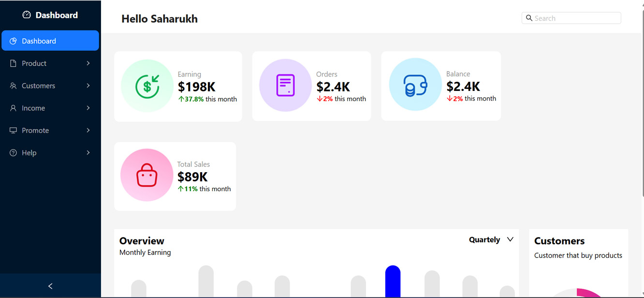Select Dashboard in the sidebar menu
The image size is (644, 298).
[x=39, y=41]
